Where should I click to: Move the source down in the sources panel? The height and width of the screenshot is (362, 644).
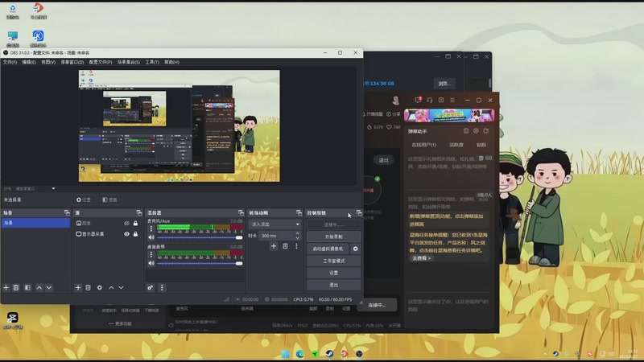tap(122, 288)
